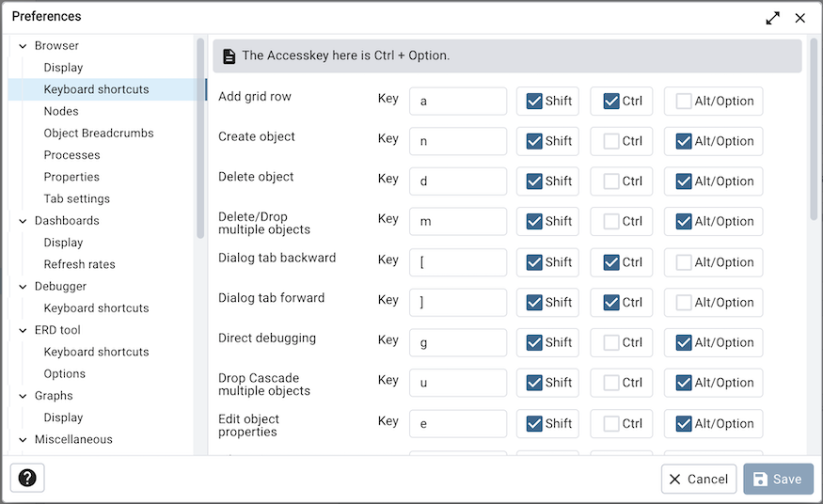
Task: Click the Save button
Action: (778, 479)
